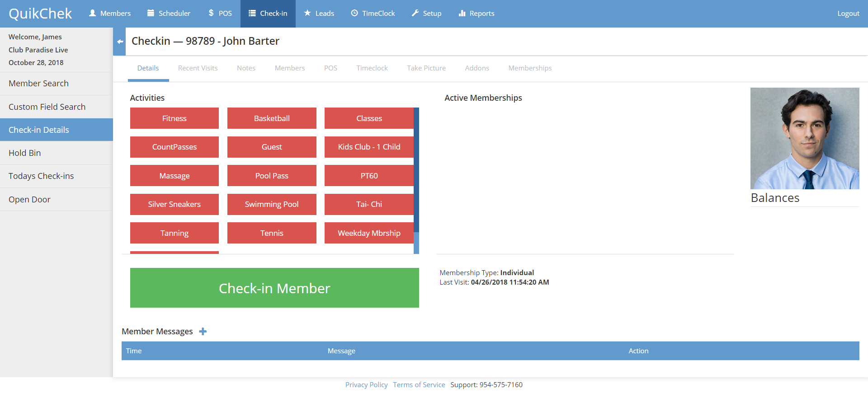Open TimeClock in the top navigation
868x398 pixels.
373,14
